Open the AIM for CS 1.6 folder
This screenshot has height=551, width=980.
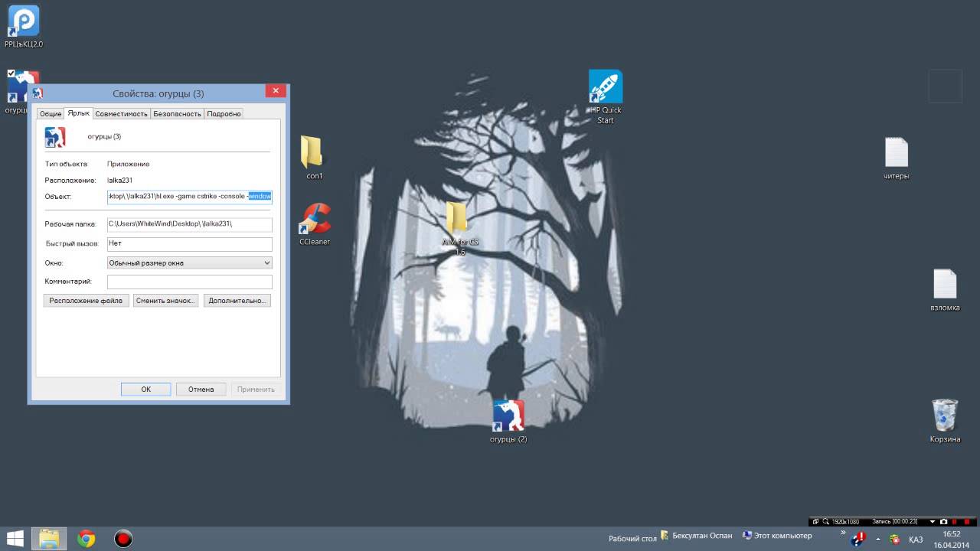click(459, 228)
